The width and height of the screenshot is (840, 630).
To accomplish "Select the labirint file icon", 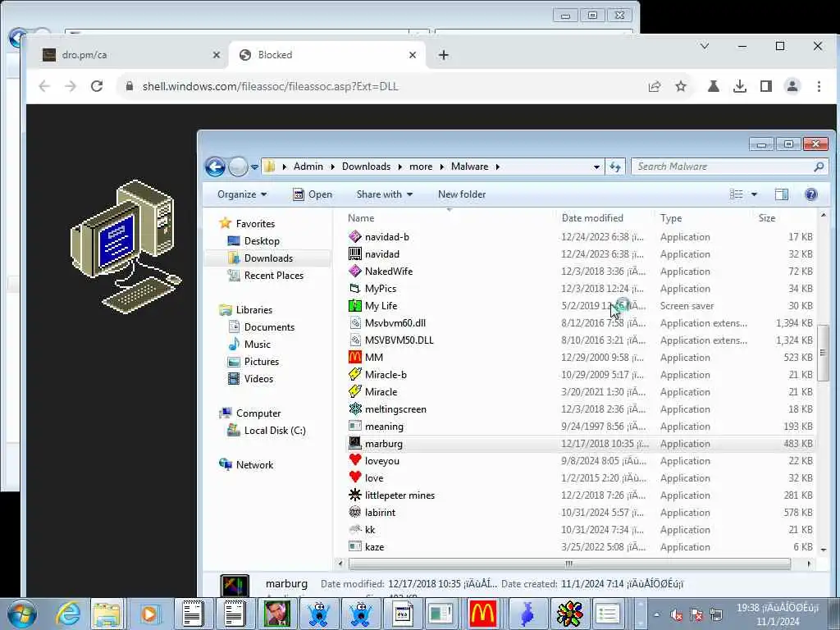I will coord(354,512).
